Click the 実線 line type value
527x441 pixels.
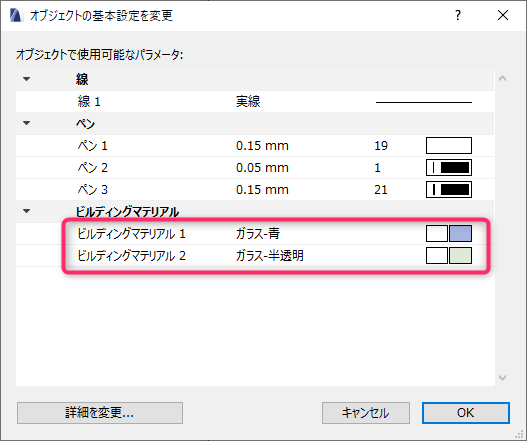[248, 102]
